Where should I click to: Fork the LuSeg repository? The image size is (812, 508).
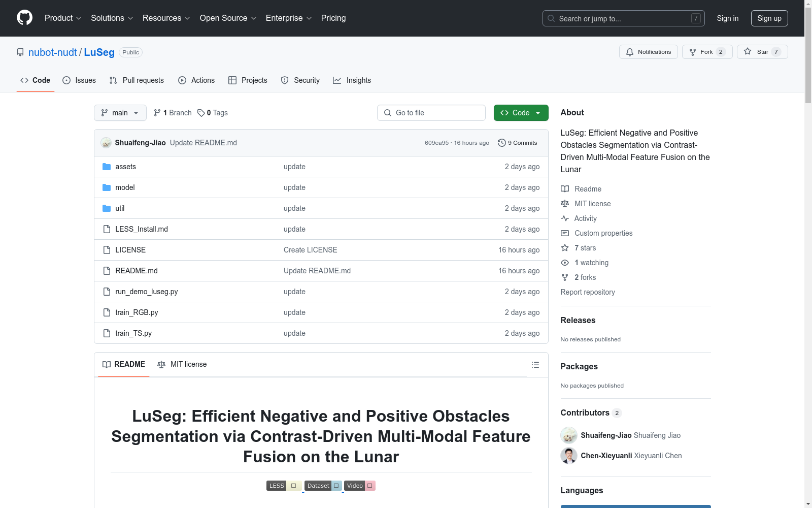(707, 52)
